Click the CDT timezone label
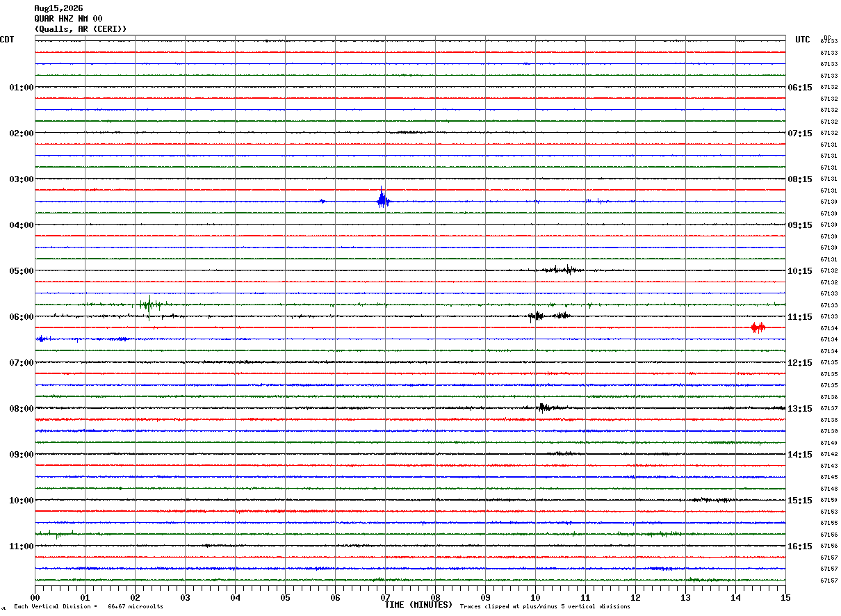The height and width of the screenshot is (616, 841). tap(7, 40)
